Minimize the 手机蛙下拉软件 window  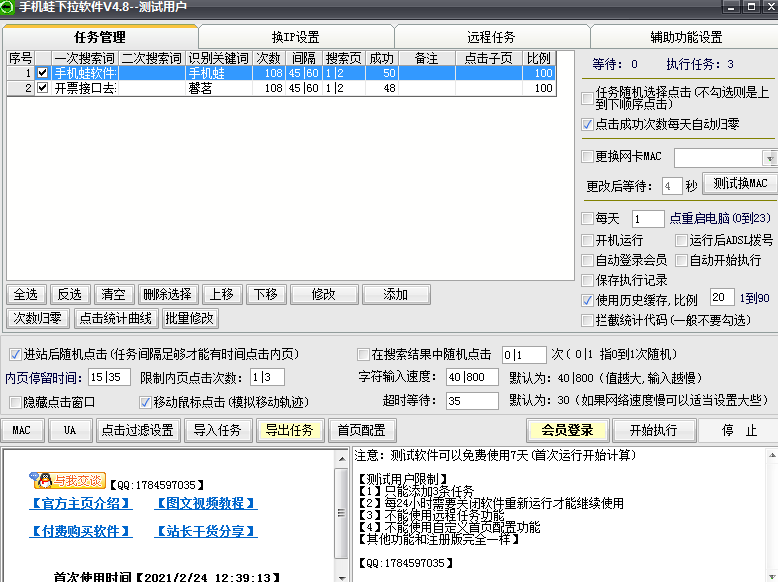click(x=729, y=8)
